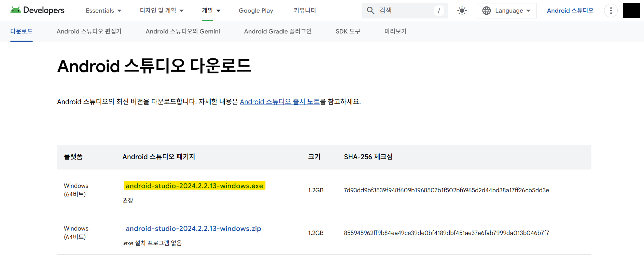Click the 플랫폼 column header
Image resolution: width=644 pixels, height=263 pixels.
click(x=73, y=157)
